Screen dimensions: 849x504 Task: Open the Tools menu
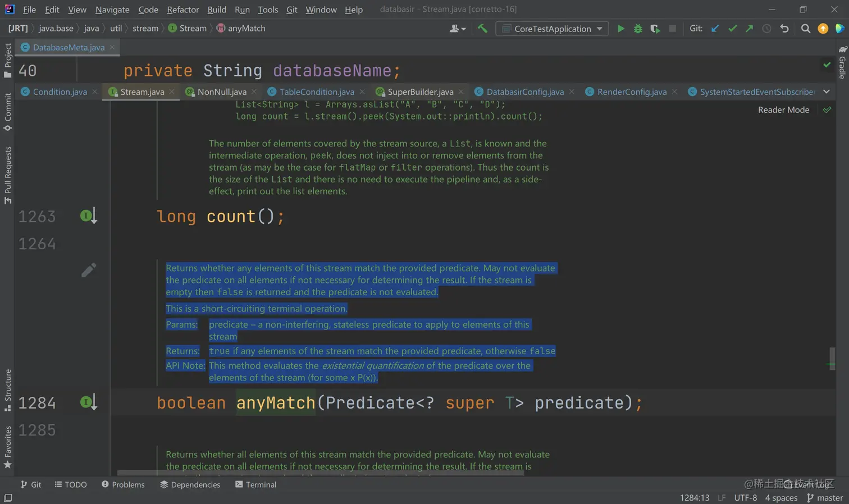click(268, 10)
